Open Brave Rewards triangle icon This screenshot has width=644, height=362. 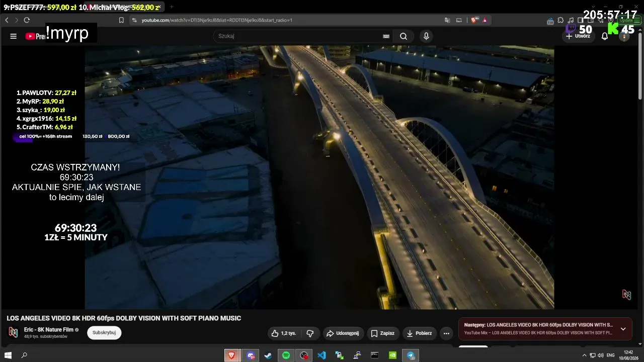(x=485, y=20)
